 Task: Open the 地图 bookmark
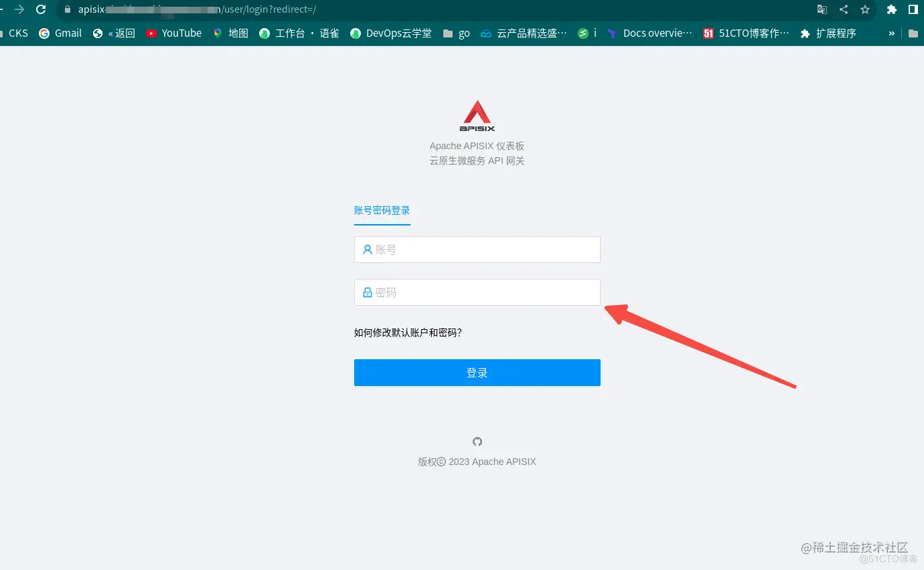pos(230,33)
